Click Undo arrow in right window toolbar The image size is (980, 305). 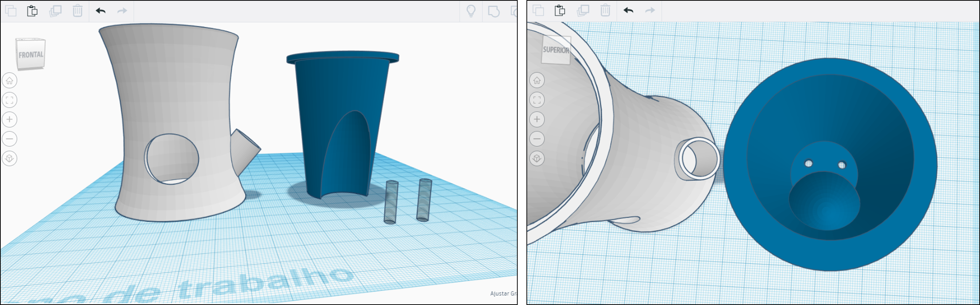[x=628, y=11]
